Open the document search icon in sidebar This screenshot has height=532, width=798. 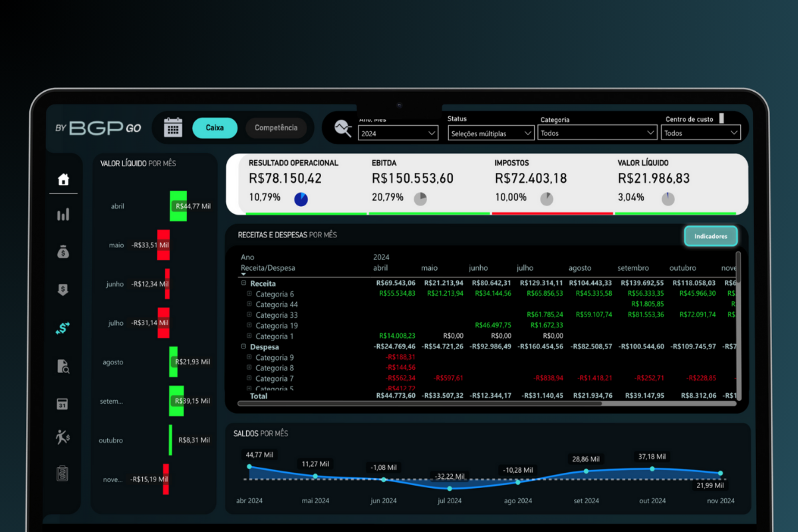63,365
